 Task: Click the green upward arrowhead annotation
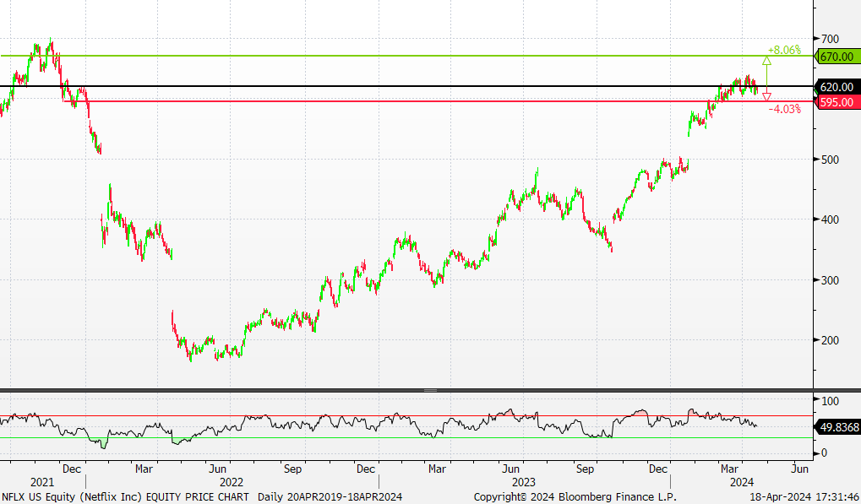point(766,60)
